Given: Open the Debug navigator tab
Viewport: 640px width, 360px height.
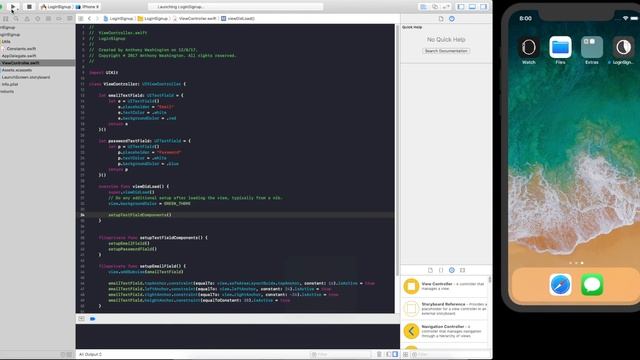Looking at the screenshot, I should tap(49, 19).
